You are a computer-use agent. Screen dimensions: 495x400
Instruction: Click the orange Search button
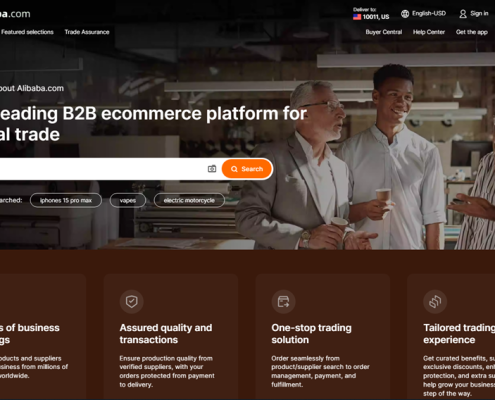point(247,169)
